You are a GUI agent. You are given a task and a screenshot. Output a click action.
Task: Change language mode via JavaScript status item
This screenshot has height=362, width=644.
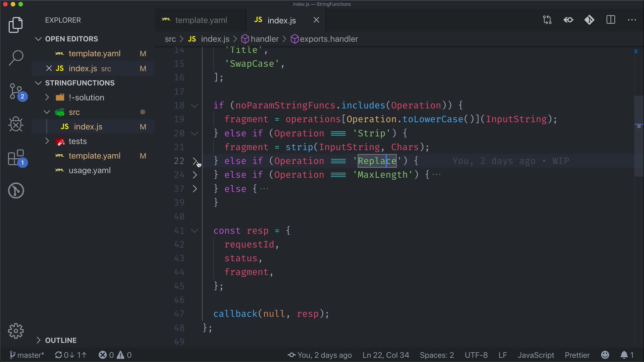tap(536, 355)
